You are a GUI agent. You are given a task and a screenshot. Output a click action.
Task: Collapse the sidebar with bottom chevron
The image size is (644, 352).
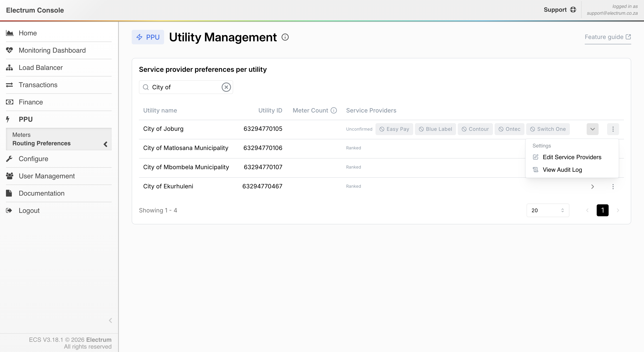pos(110,320)
